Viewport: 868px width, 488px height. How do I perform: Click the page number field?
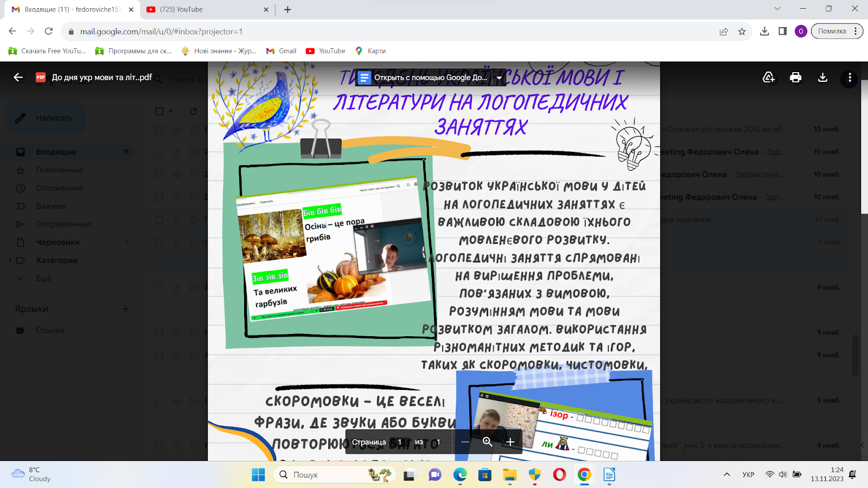[400, 442]
